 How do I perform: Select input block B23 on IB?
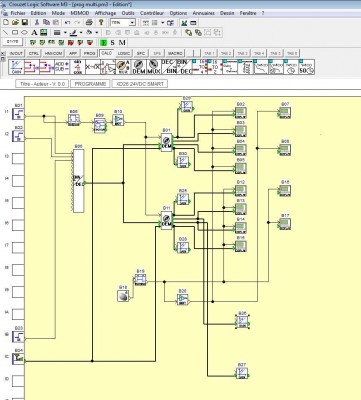(x=18, y=336)
